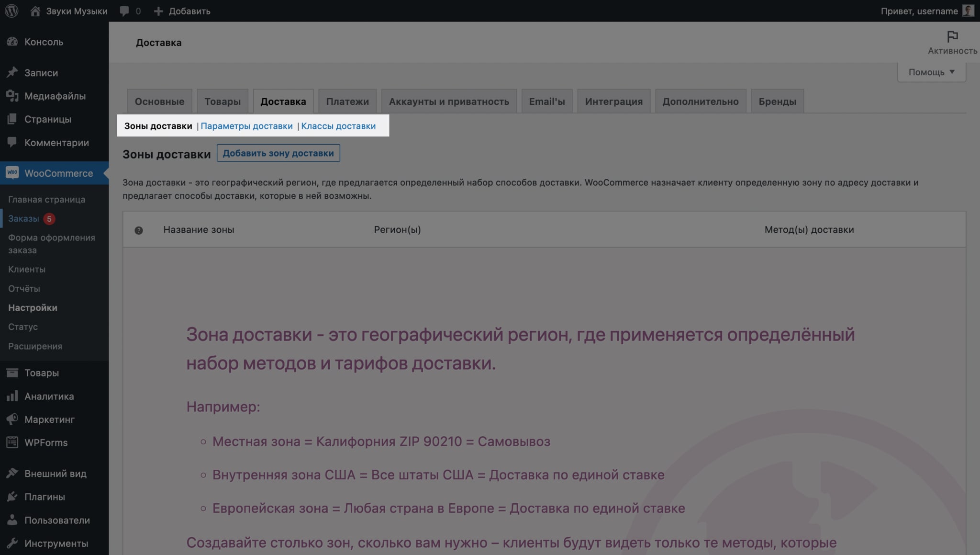Click Привет, username greeting

(x=919, y=11)
